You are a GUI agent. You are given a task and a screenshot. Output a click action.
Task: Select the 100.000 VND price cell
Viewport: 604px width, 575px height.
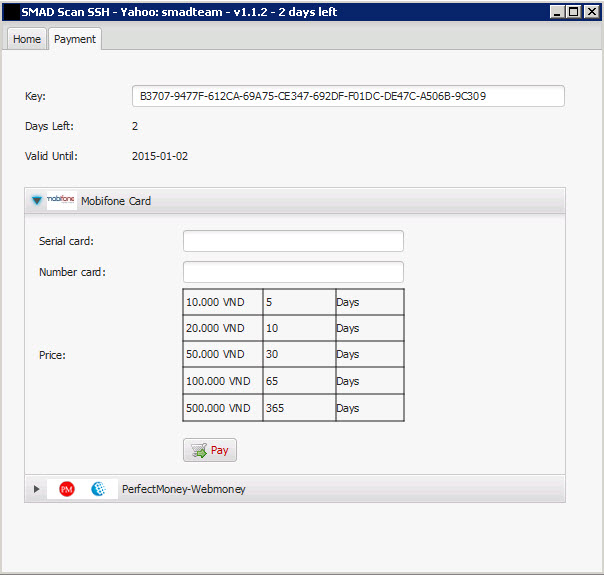point(223,381)
